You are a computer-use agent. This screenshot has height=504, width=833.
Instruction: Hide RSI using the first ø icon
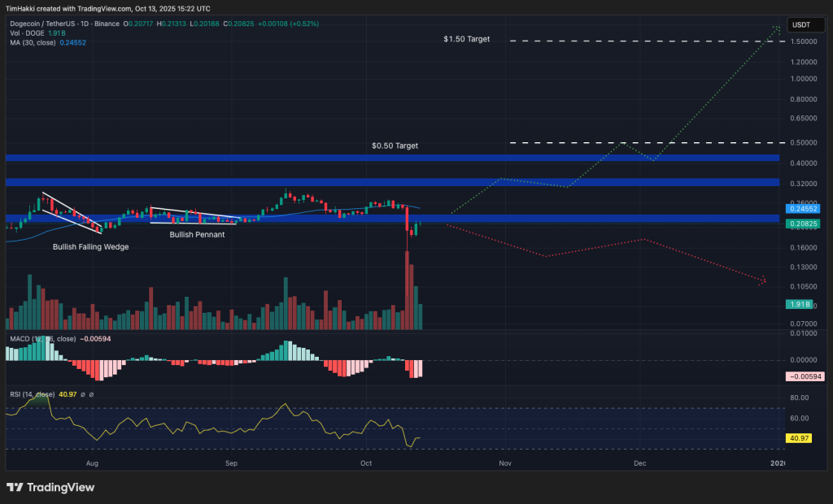(82, 394)
